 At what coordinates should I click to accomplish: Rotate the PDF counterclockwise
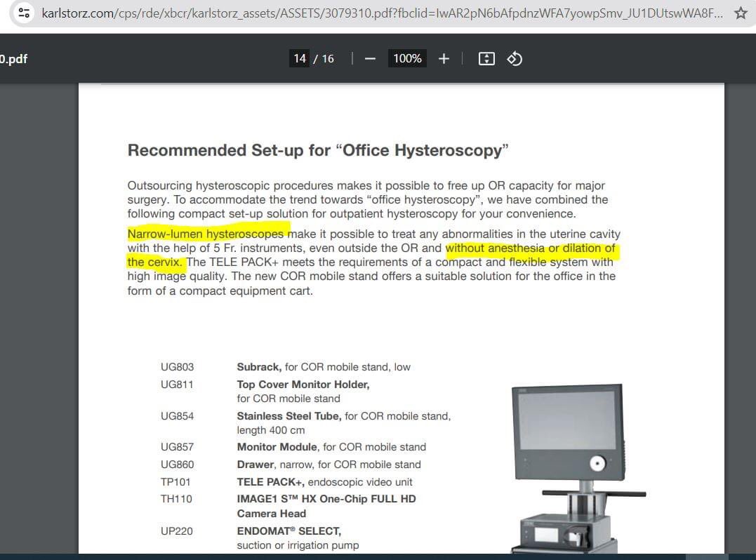click(x=515, y=59)
